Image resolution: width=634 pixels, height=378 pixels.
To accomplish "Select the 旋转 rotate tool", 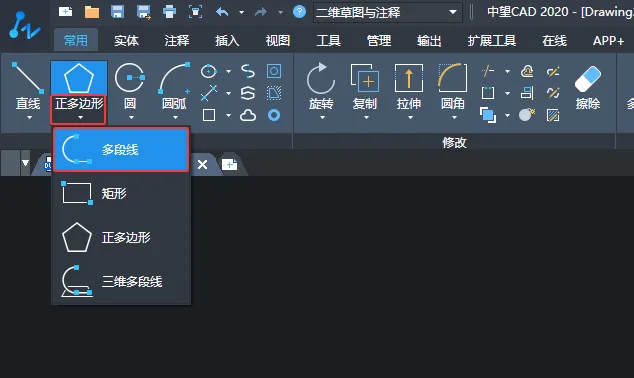I will (321, 86).
